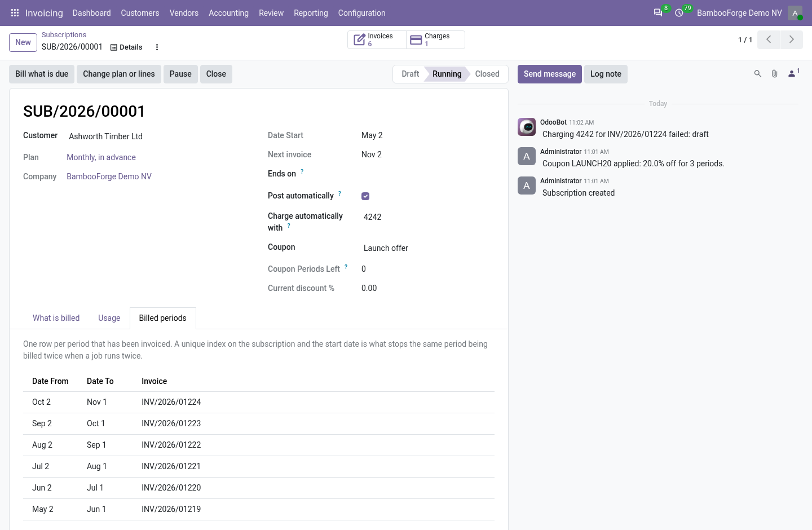Click Bill what is due
The image size is (812, 530).
tap(42, 74)
